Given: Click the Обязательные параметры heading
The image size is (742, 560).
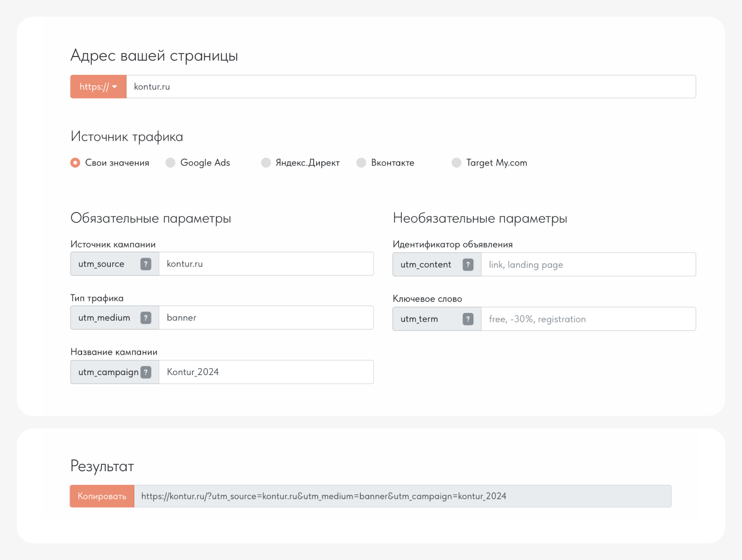Looking at the screenshot, I should [151, 218].
